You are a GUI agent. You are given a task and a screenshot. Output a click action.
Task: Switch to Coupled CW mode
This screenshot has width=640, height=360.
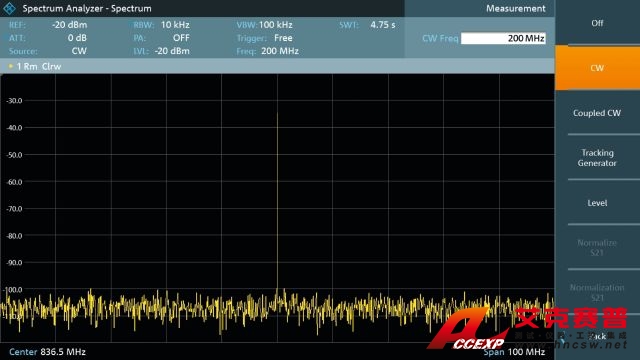(x=597, y=113)
